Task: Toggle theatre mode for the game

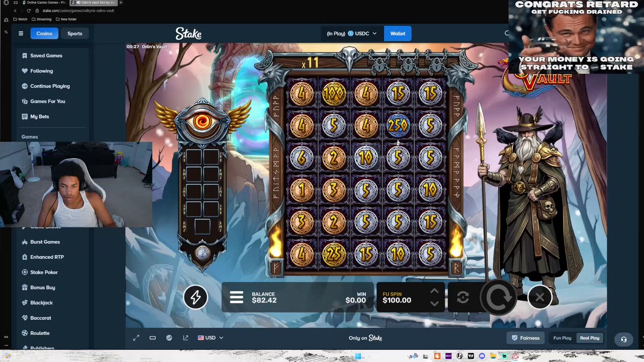Action: pos(152,338)
